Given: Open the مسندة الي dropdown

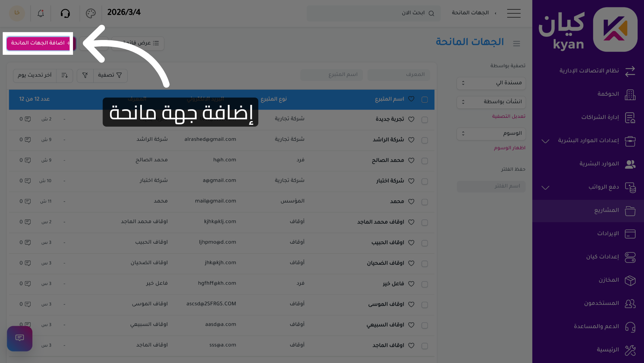Looking at the screenshot, I should click(x=491, y=83).
